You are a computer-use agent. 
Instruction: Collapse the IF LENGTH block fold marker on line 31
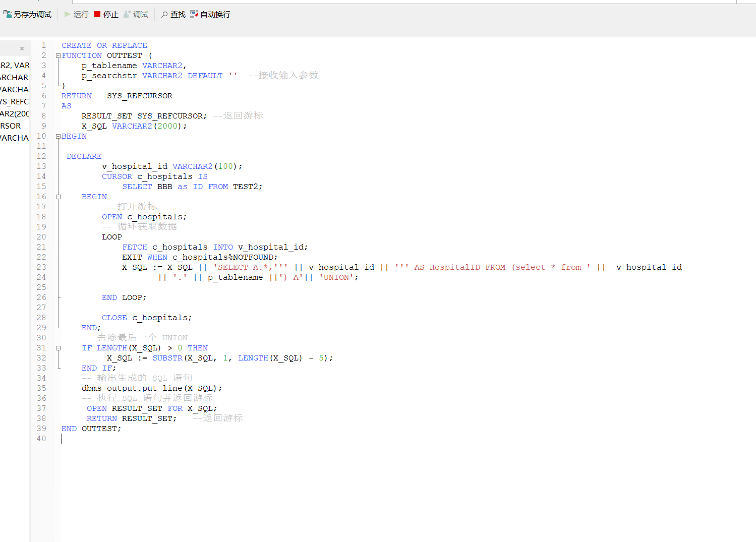pos(58,348)
